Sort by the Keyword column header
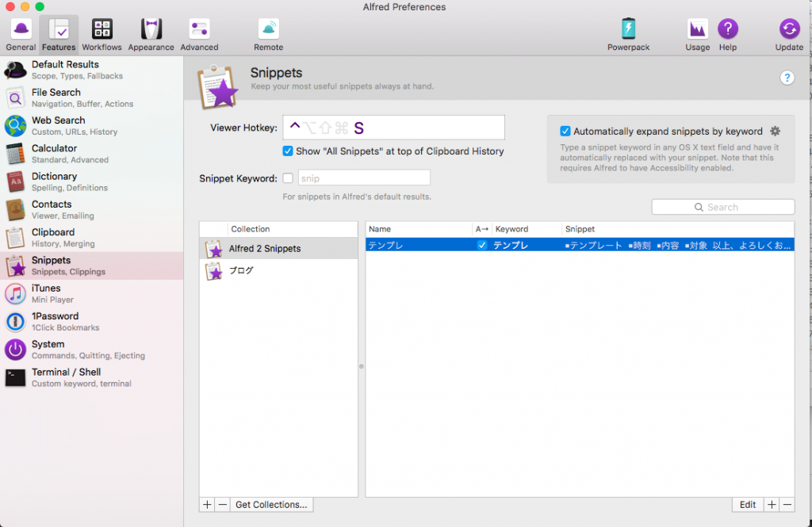The width and height of the screenshot is (812, 527). tap(527, 229)
